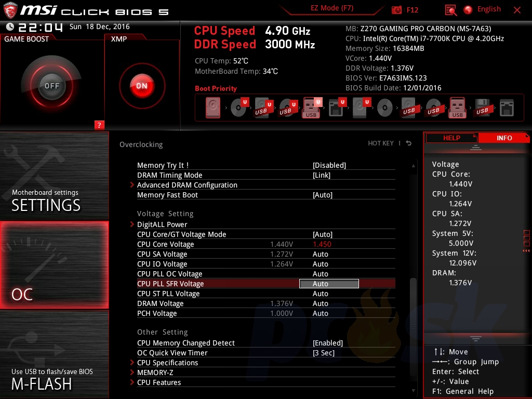532x399 pixels.
Task: Open the Memory Try It [Disabled] option
Action: 329,165
